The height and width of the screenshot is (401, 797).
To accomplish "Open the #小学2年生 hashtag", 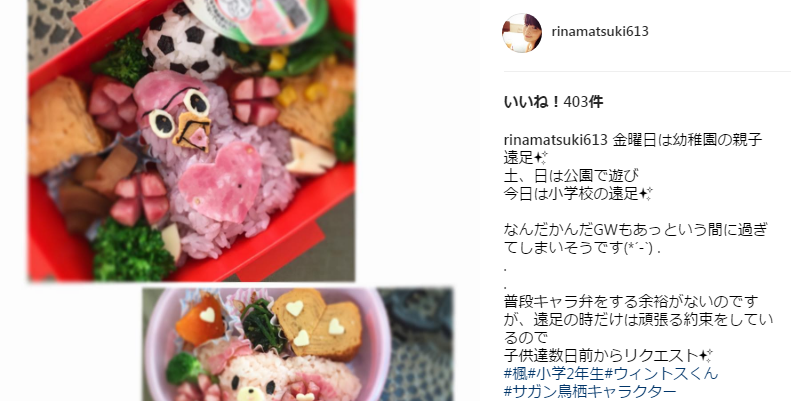I will [x=565, y=374].
